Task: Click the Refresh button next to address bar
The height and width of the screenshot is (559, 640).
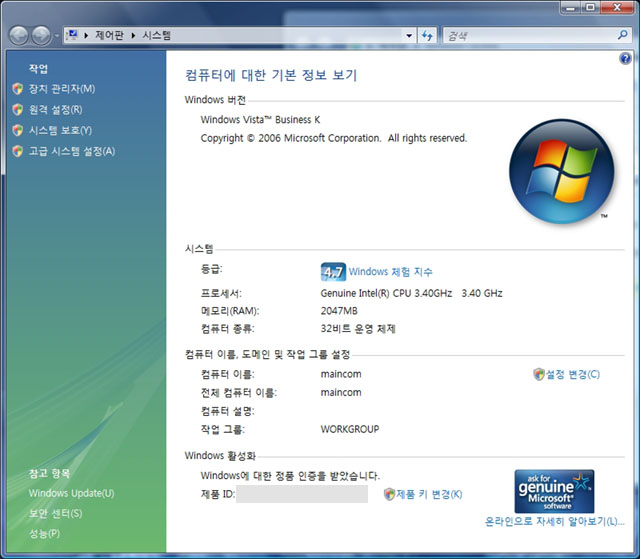Action: 427,35
